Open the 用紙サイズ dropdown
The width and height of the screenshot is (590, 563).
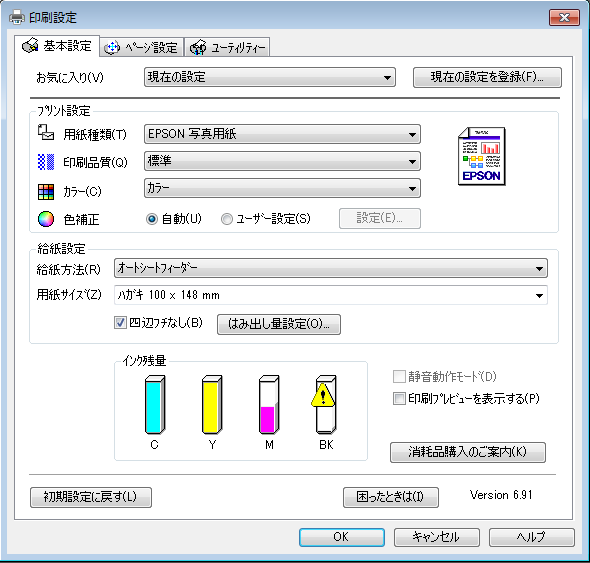(331, 295)
